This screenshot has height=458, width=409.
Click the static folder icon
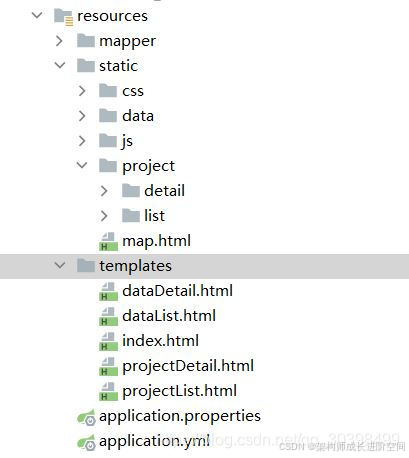pyautogui.click(x=86, y=65)
